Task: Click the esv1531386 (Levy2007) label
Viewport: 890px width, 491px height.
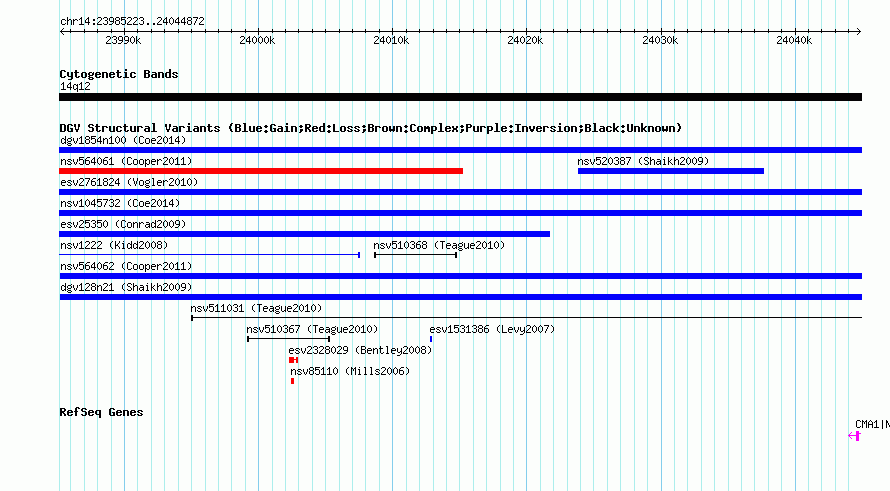Action: 492,329
